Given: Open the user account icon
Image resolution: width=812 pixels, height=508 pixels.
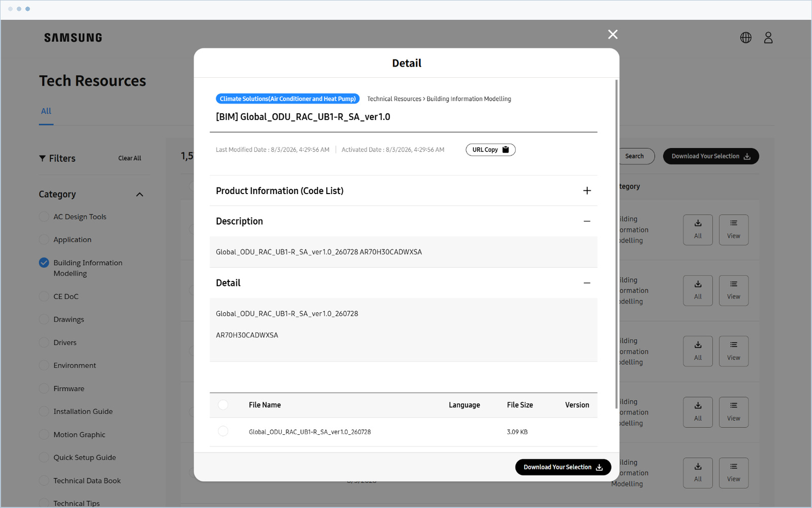Looking at the screenshot, I should click(768, 38).
